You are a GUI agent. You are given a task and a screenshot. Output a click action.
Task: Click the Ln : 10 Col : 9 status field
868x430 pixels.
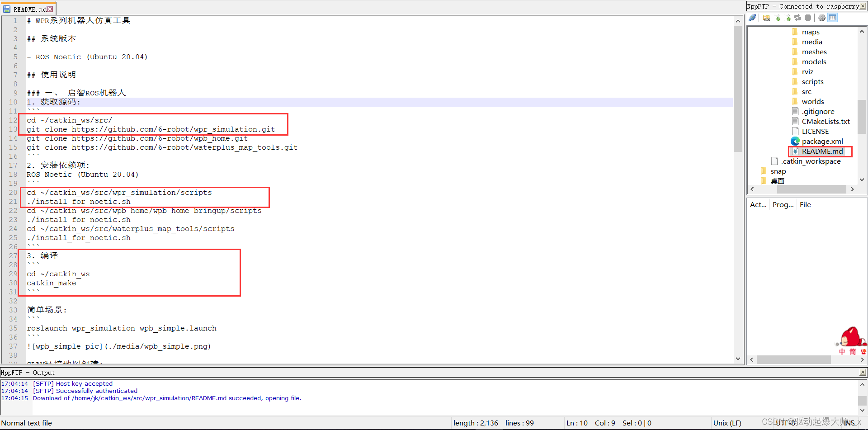click(590, 423)
